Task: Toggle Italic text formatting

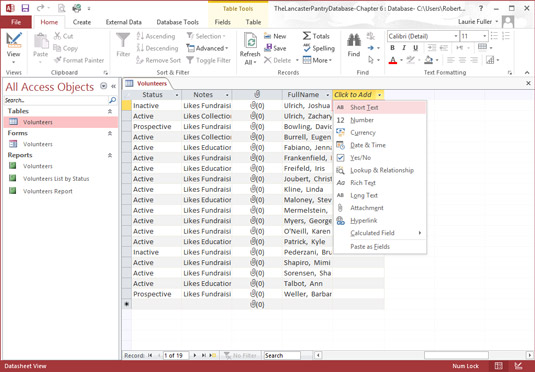Action: pyautogui.click(x=404, y=48)
